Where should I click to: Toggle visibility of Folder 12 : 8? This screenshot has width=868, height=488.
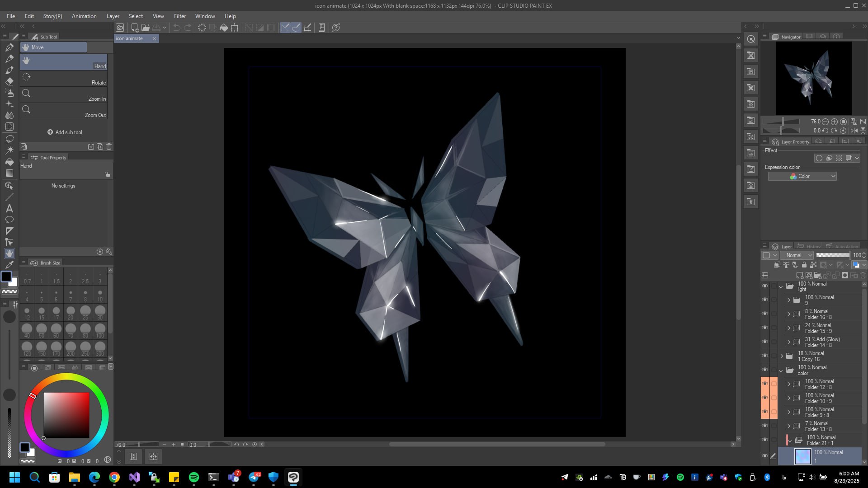(x=765, y=384)
